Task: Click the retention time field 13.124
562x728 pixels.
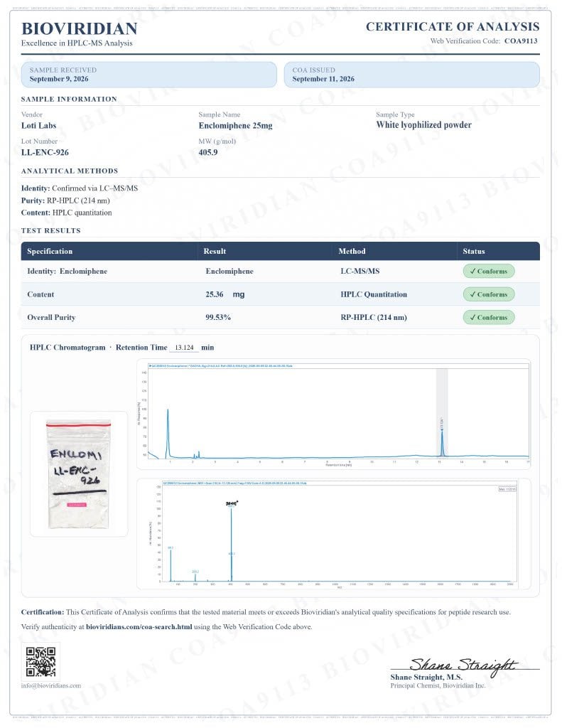Action: 184,347
